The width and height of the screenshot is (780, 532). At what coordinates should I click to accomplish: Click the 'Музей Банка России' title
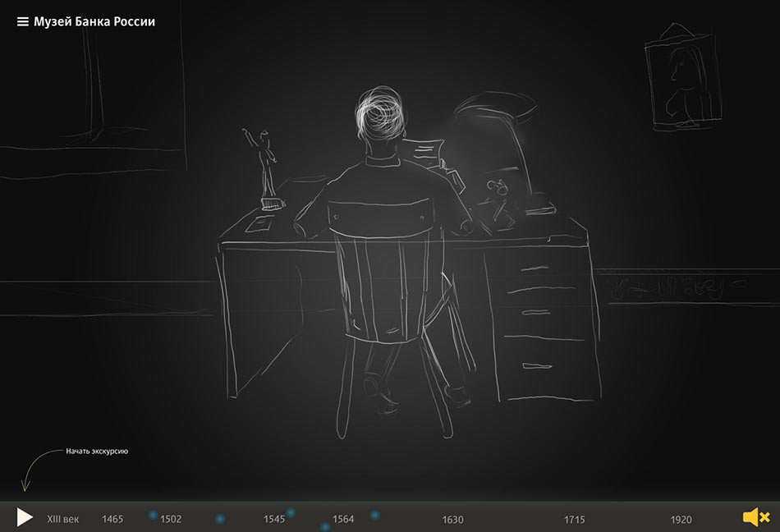tap(94, 21)
